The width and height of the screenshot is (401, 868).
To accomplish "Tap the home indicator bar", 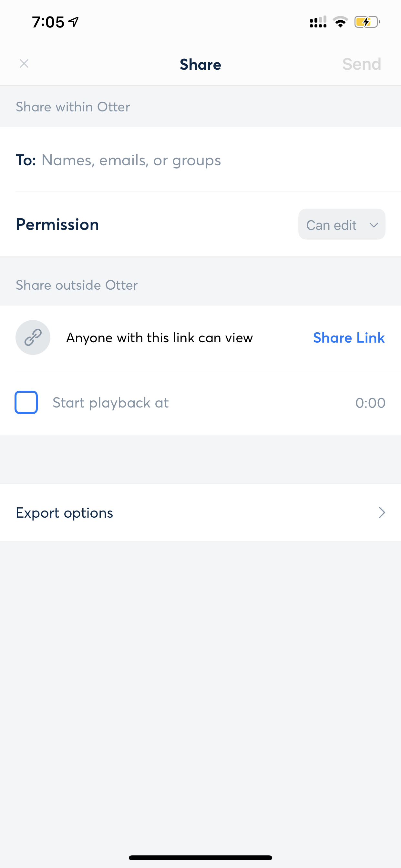I will point(200,858).
